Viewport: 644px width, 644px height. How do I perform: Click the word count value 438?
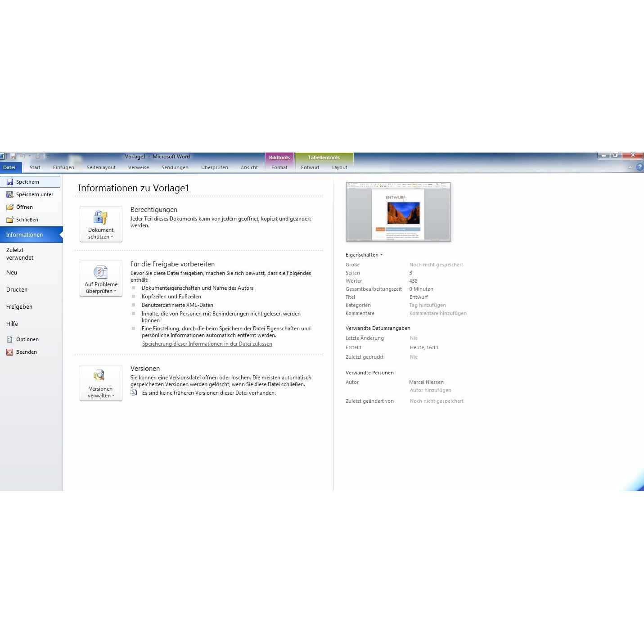(x=414, y=281)
